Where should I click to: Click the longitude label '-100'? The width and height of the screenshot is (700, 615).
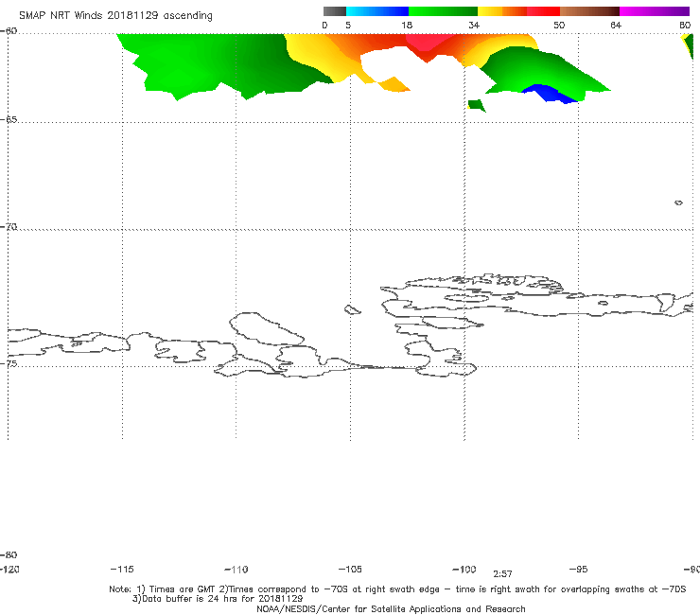tap(464, 570)
